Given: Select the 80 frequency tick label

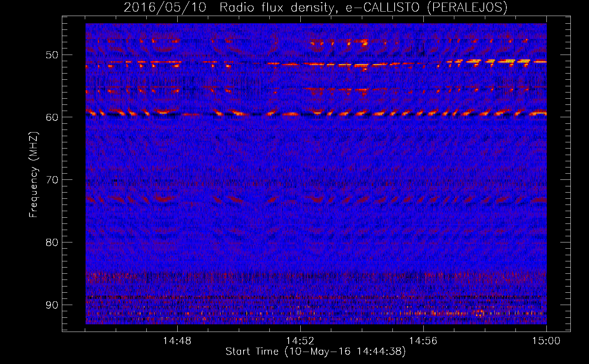Looking at the screenshot, I should pos(52,242).
